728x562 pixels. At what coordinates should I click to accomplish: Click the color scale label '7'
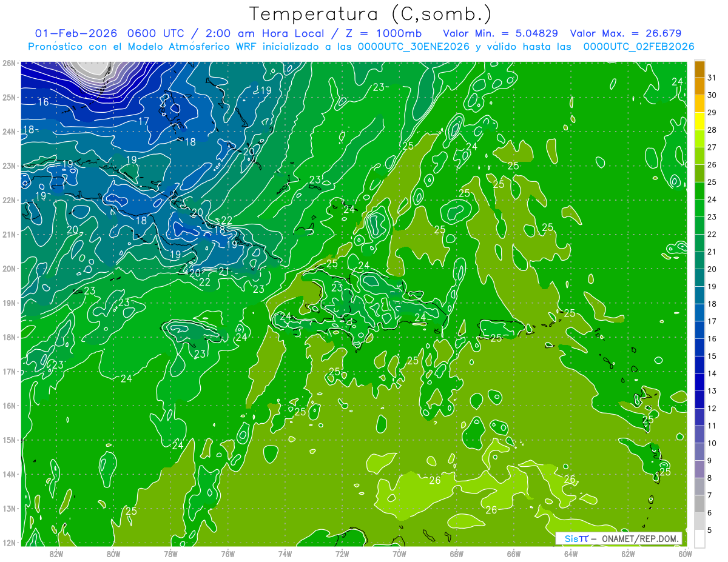click(710, 495)
